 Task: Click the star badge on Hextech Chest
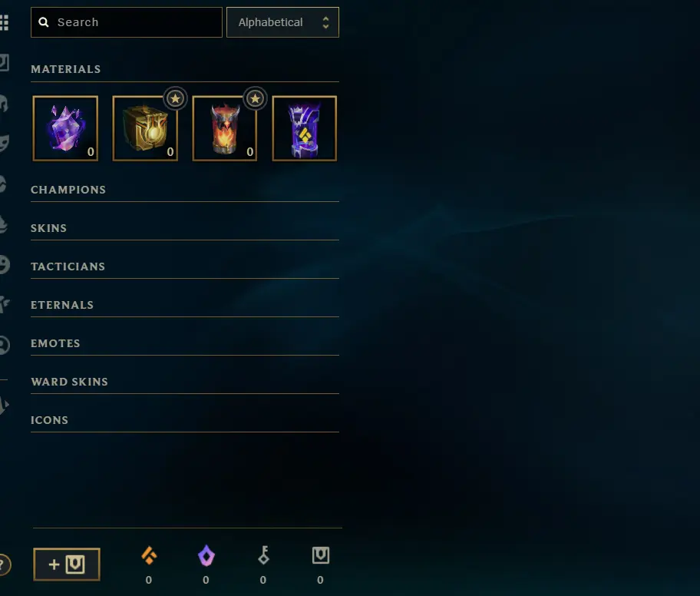pyautogui.click(x=176, y=98)
